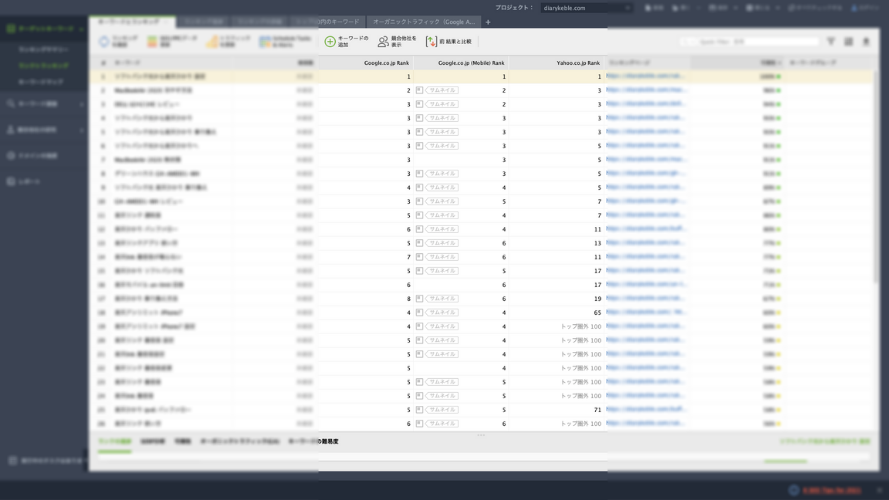Click the three-dot panel splitter handle below table
This screenshot has width=889, height=500.
[x=481, y=435]
